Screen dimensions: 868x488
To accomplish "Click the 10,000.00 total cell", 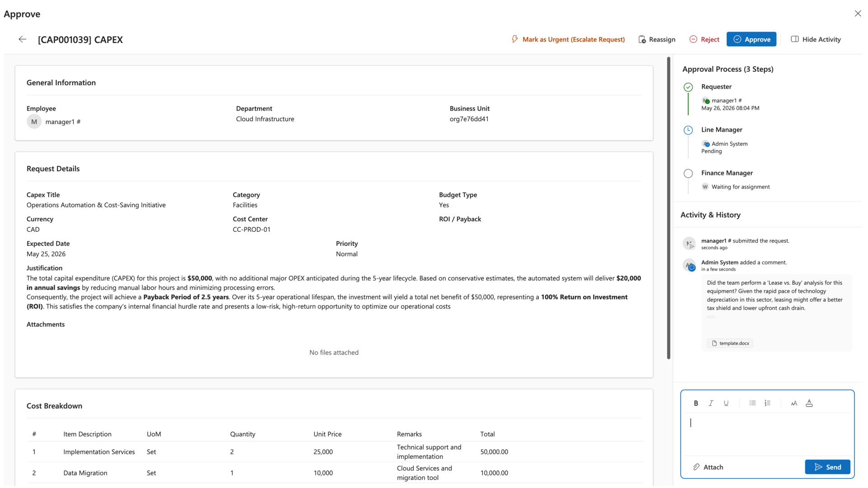I will coord(494,473).
